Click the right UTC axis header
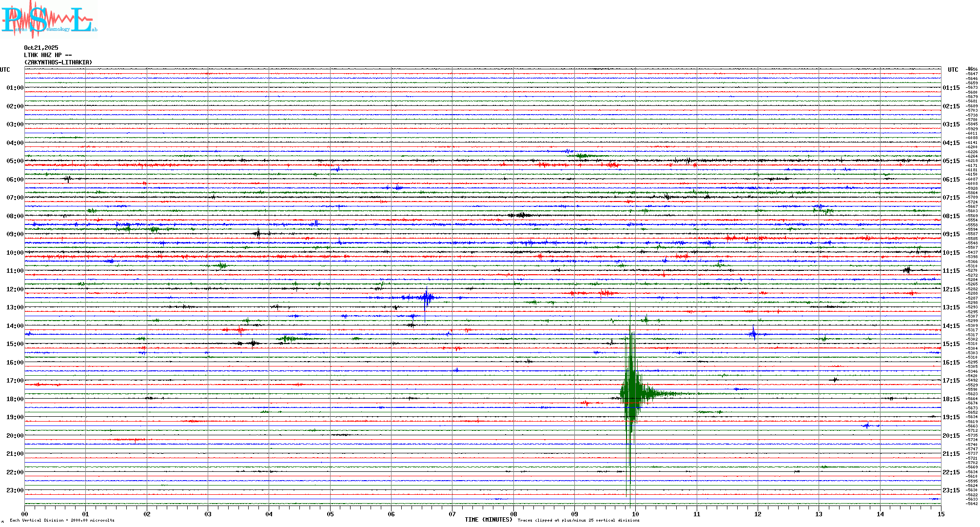 click(953, 70)
